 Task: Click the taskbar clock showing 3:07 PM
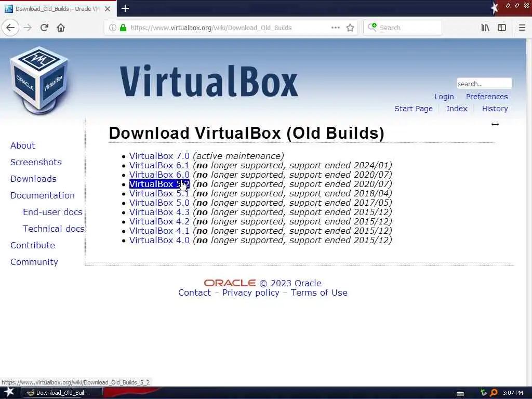[513, 393]
